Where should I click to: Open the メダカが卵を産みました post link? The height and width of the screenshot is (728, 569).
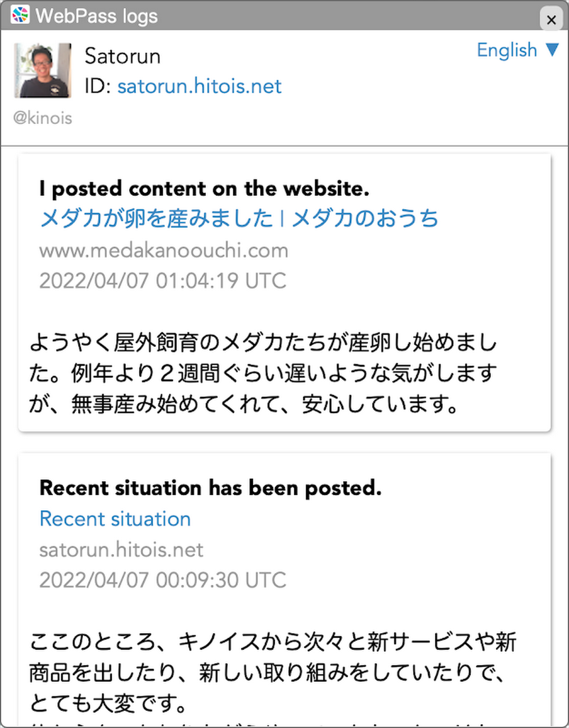(239, 218)
